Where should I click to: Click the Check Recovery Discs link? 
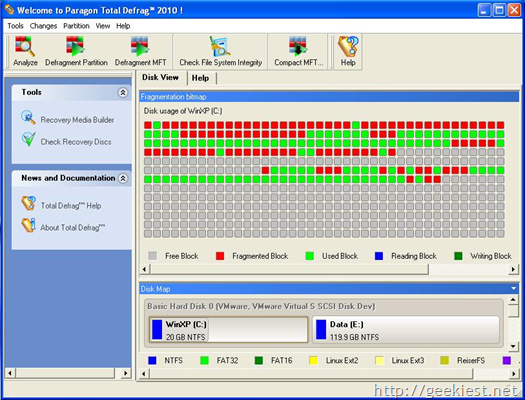coord(76,142)
